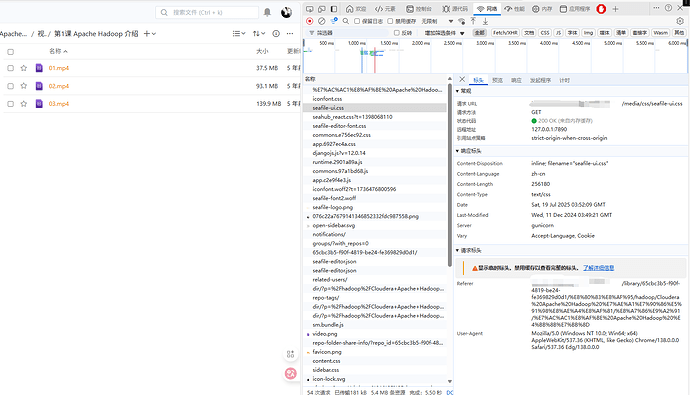Open the sort order dropdown

[259, 33]
